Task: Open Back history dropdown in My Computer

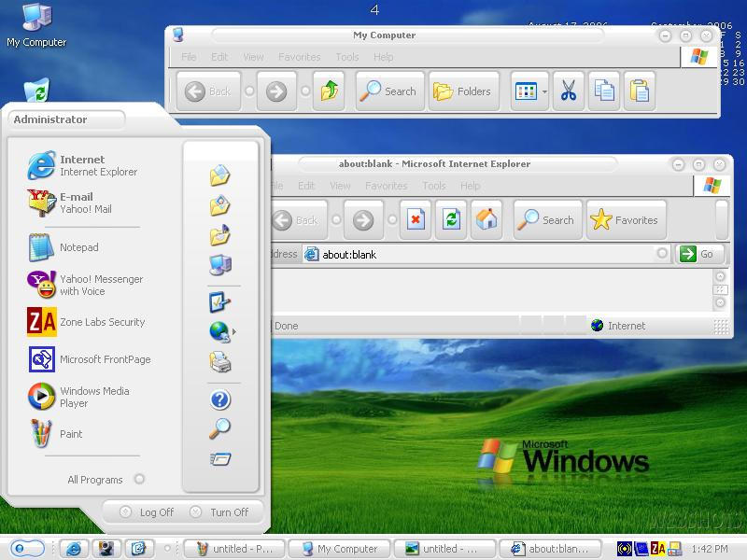Action: point(249,91)
